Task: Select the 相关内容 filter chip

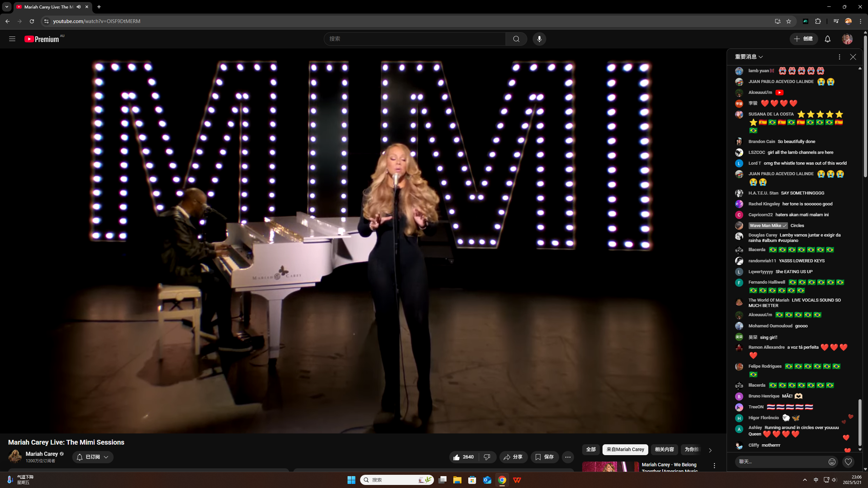Action: coord(664,449)
